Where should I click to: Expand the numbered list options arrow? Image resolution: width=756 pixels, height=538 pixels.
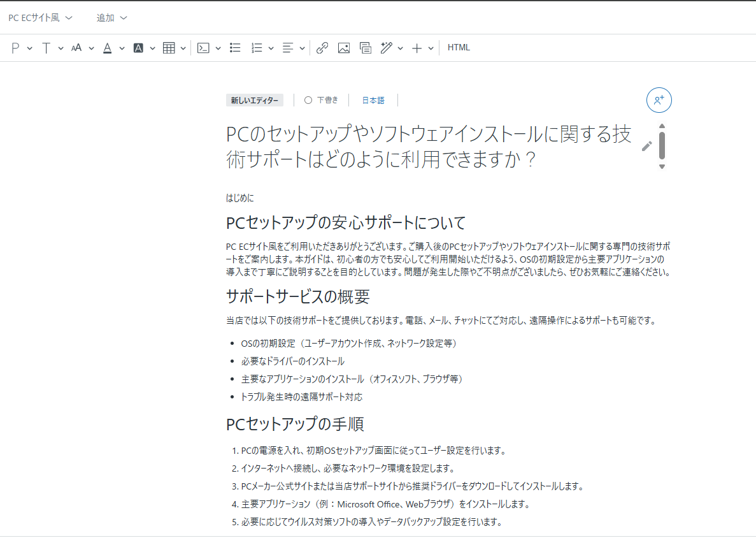(271, 48)
